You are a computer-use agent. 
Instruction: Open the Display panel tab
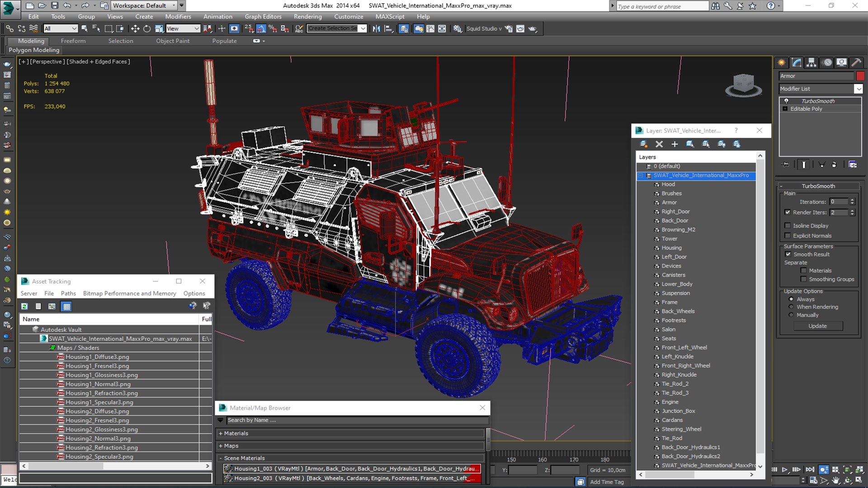(x=841, y=63)
